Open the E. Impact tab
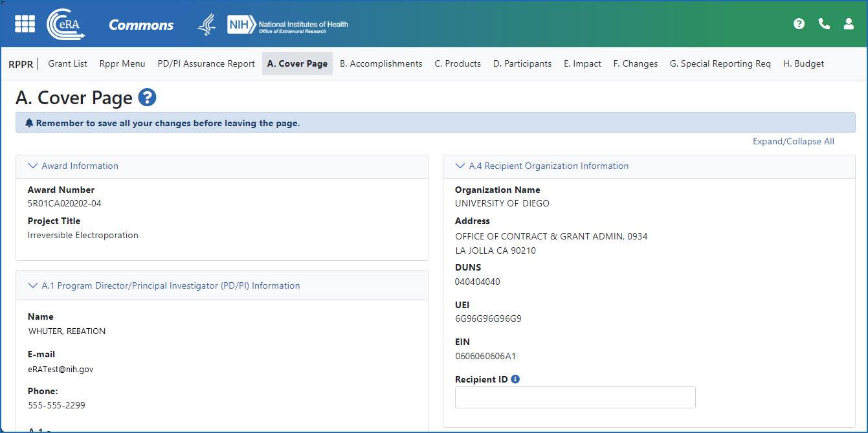 coord(583,63)
